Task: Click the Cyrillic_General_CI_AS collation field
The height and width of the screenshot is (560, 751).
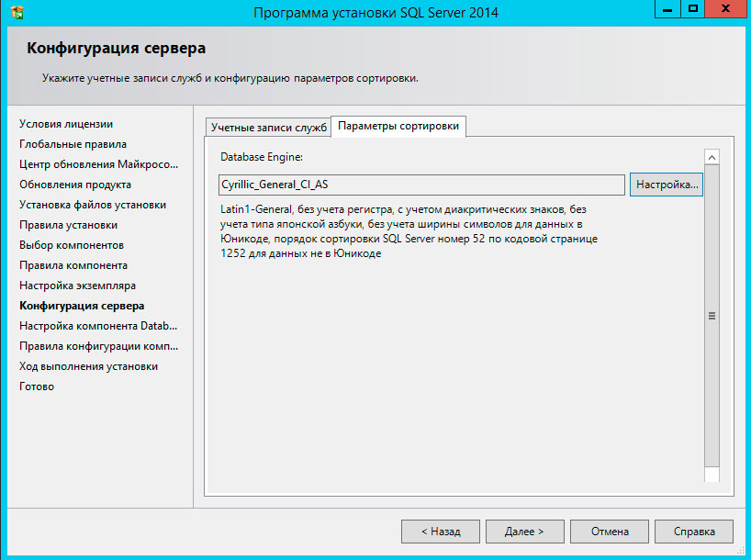Action: [x=421, y=185]
